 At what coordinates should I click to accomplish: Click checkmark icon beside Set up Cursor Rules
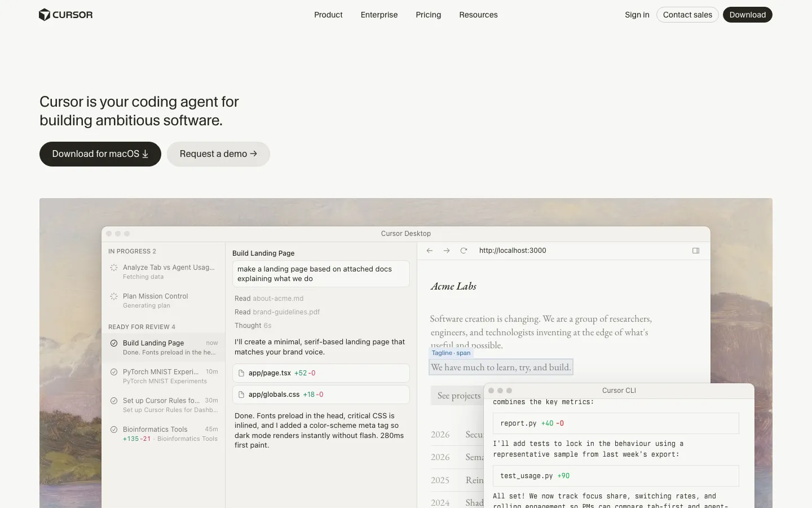[x=114, y=401]
